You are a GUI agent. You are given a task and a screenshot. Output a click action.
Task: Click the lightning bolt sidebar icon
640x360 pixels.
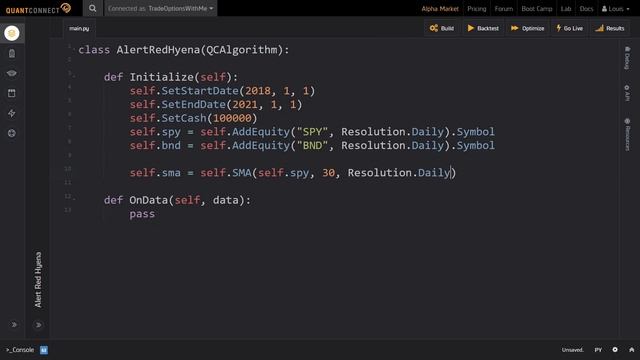coord(12,113)
